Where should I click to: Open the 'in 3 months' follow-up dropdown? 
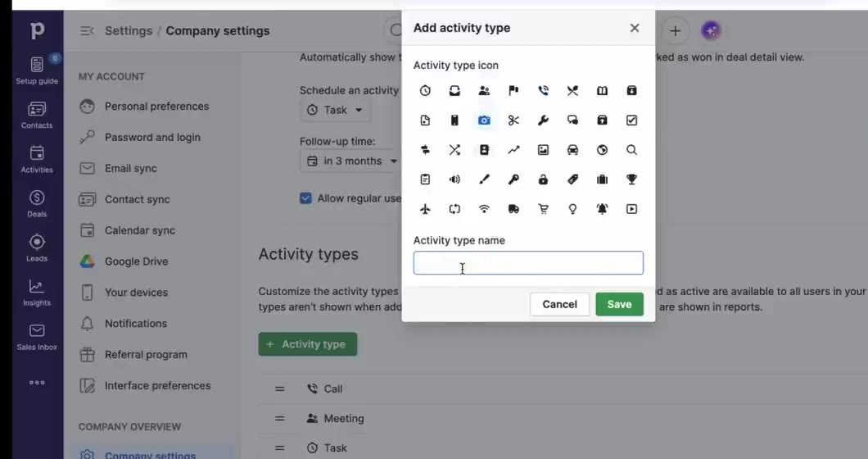pyautogui.click(x=351, y=161)
